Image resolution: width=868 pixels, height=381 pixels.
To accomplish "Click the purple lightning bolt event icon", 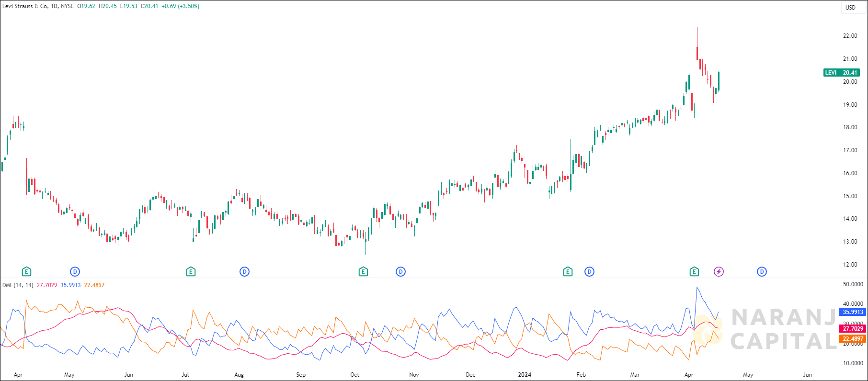I will (x=719, y=272).
